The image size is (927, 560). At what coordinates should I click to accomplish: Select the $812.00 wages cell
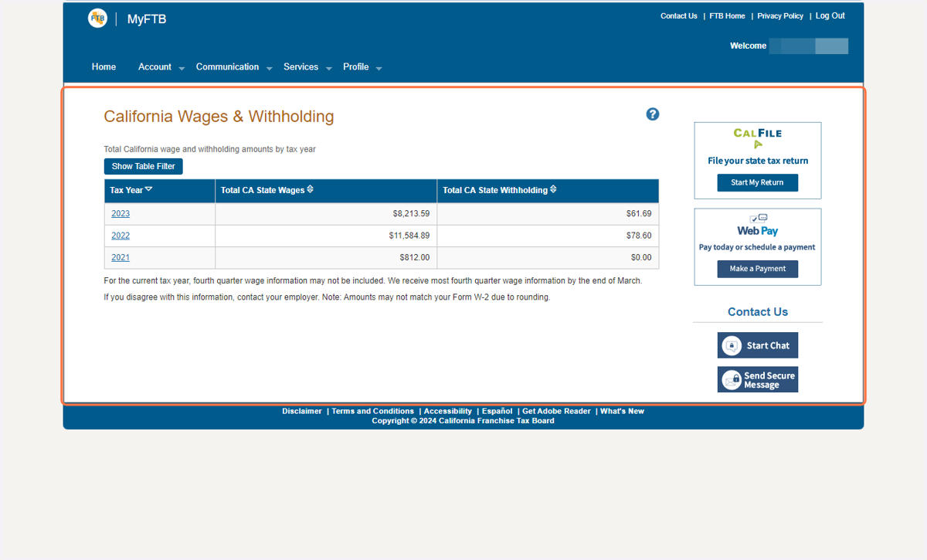326,257
